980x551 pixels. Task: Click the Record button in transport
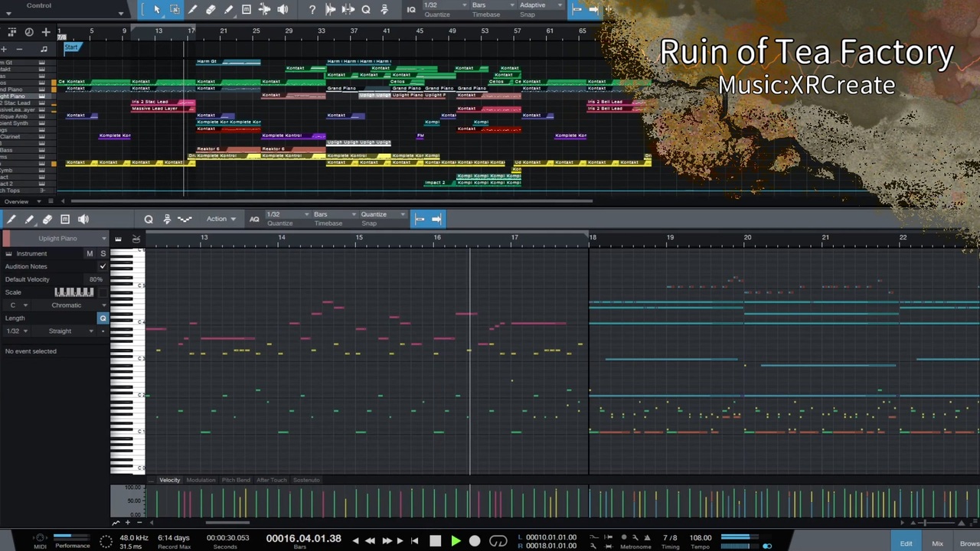[x=475, y=541]
